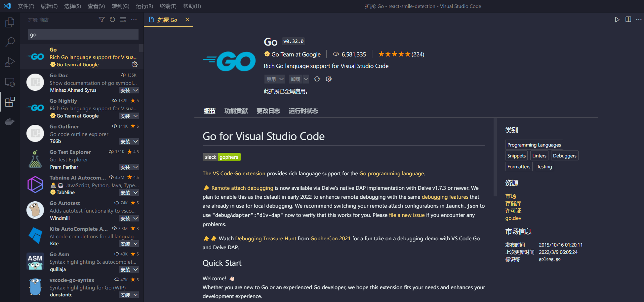Select the Go Test Explorer flask icon
Image resolution: width=644 pixels, height=302 pixels.
click(x=35, y=159)
